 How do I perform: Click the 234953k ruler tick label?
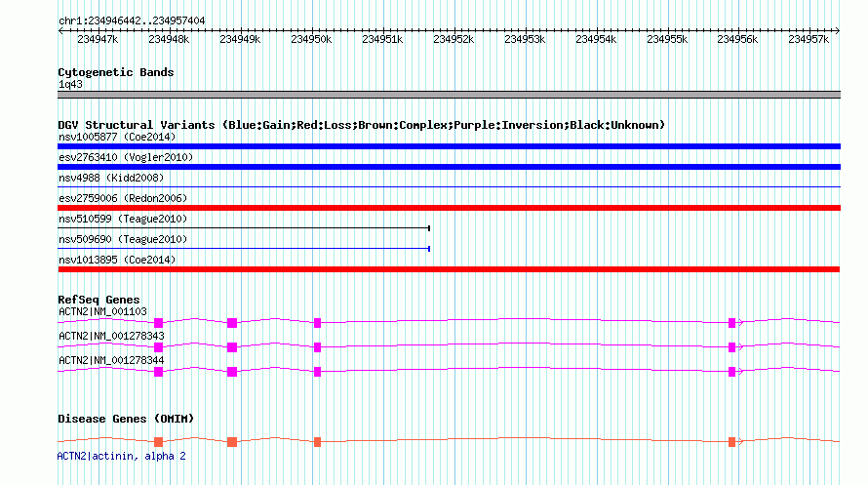tap(525, 39)
